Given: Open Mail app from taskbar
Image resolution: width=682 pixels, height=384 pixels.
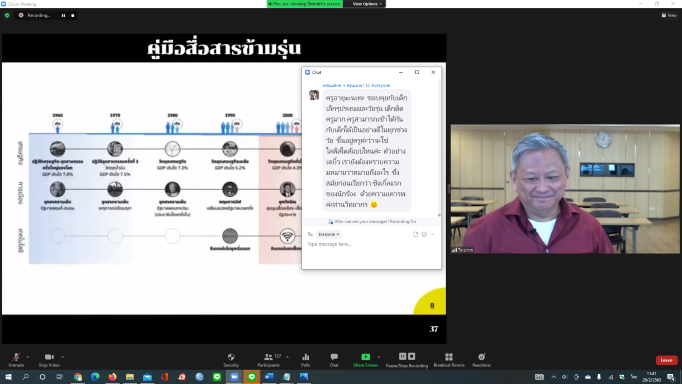Looking at the screenshot, I should tap(147, 377).
